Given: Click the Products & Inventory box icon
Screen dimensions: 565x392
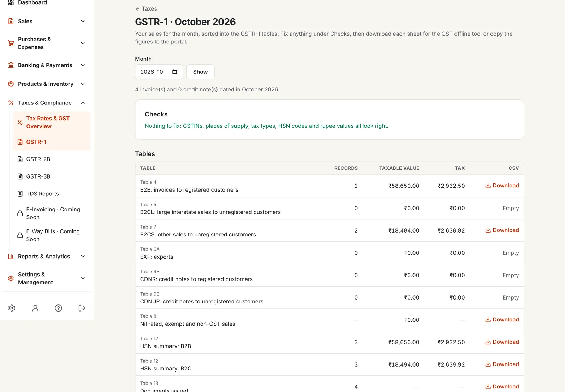Looking at the screenshot, I should pyautogui.click(x=11, y=84).
